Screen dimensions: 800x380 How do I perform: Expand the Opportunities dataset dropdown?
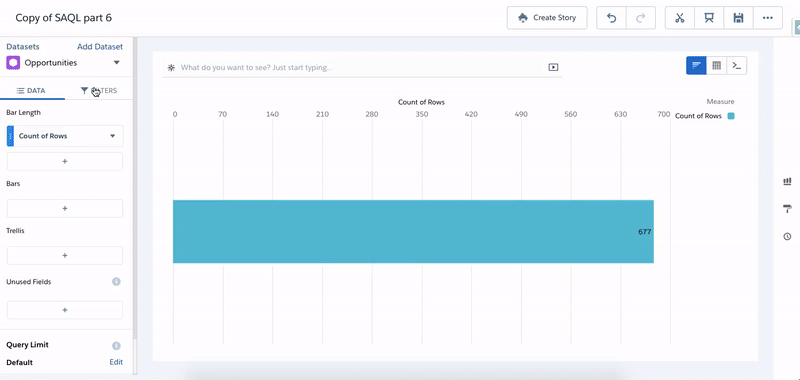coord(116,63)
